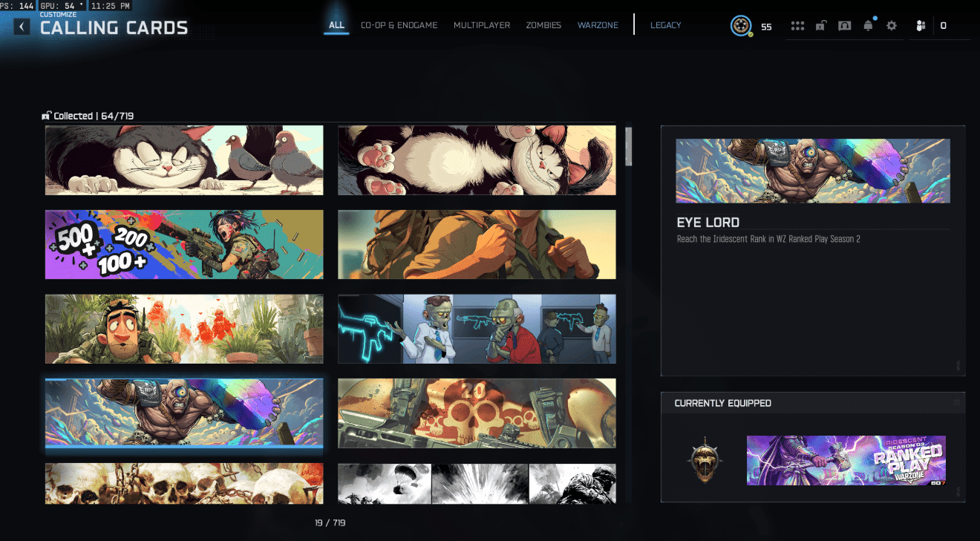The height and width of the screenshot is (541, 980).
Task: Open the Warzone tab
Action: pos(598,25)
